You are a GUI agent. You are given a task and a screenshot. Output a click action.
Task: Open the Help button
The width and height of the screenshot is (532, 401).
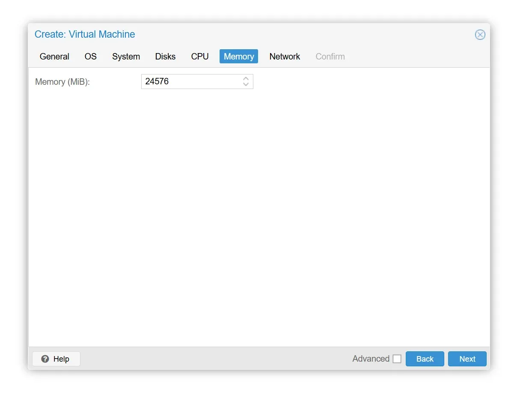[56, 359]
